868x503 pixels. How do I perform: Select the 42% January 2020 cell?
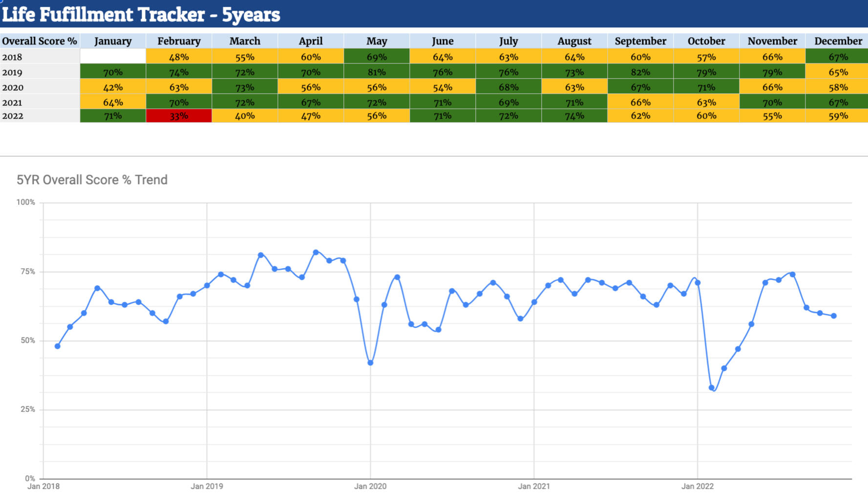(x=113, y=87)
